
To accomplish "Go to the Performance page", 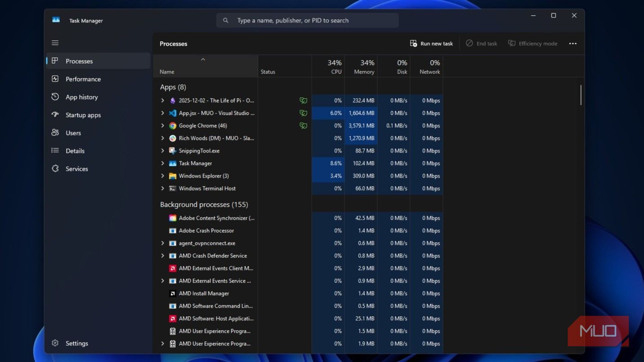I will pos(98,79).
